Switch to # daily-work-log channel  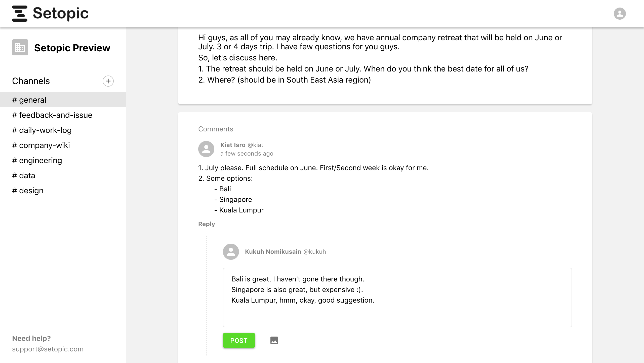tap(42, 130)
